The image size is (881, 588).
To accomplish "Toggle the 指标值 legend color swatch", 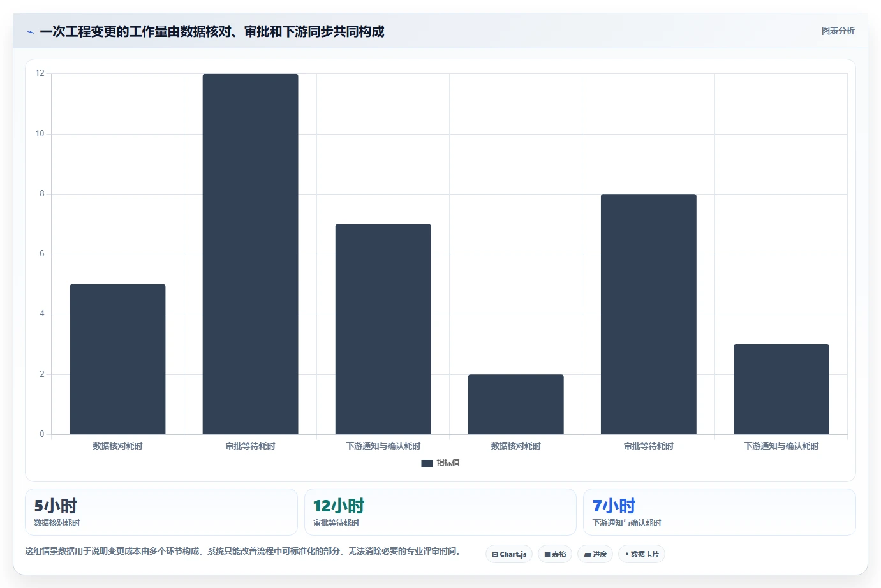I will pyautogui.click(x=427, y=464).
